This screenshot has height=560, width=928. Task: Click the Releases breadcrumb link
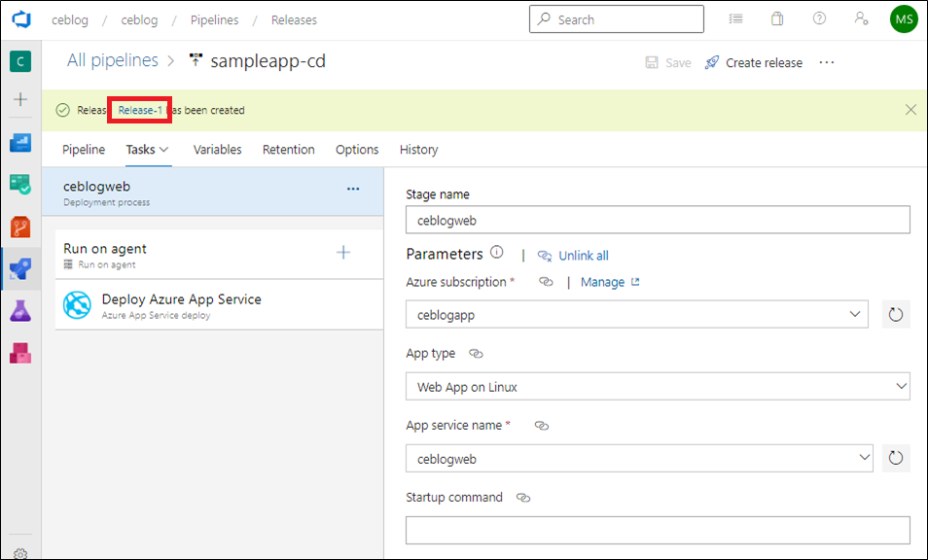[x=294, y=19]
